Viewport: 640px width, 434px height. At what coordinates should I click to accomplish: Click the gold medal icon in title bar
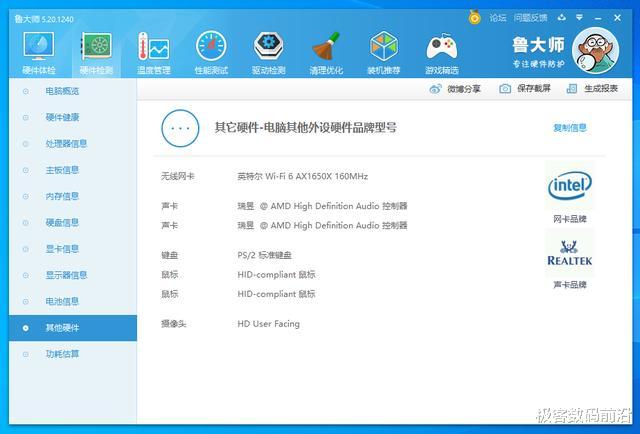coord(474,18)
